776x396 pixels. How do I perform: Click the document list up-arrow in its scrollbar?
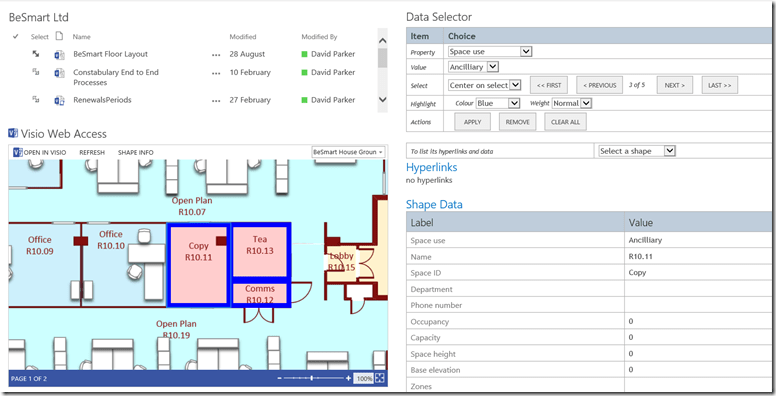(x=382, y=41)
